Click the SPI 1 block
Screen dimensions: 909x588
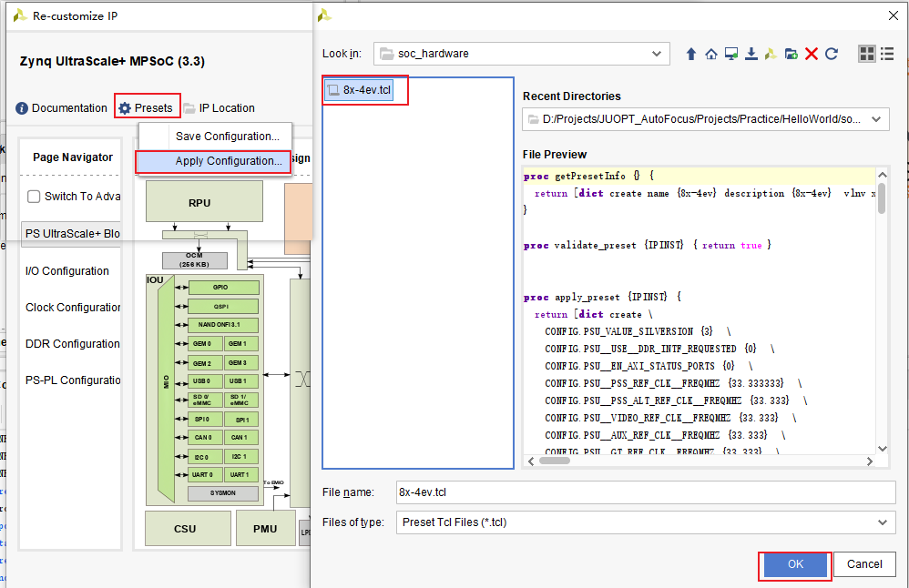click(241, 419)
